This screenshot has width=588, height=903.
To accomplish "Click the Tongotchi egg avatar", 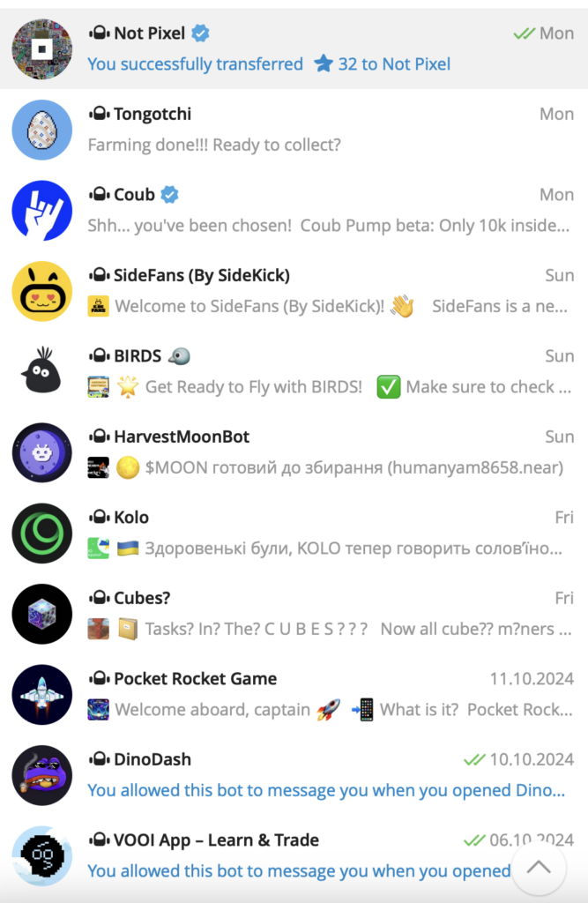I will [x=42, y=130].
